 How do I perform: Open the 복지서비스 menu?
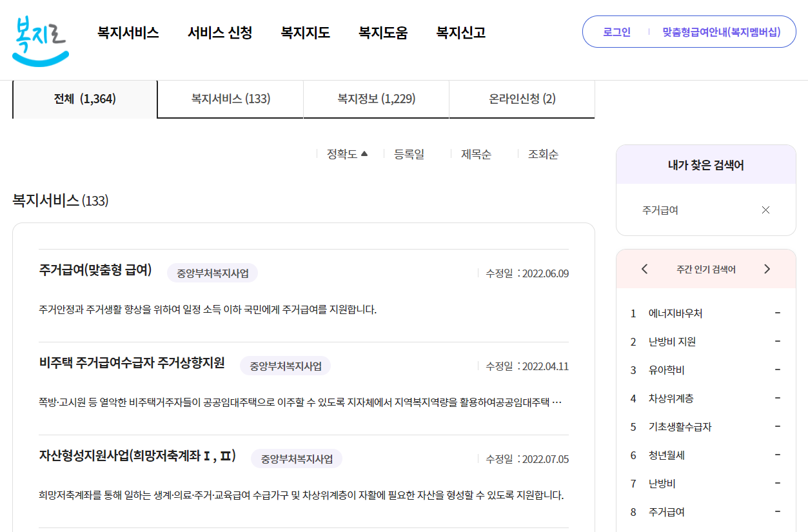128,32
